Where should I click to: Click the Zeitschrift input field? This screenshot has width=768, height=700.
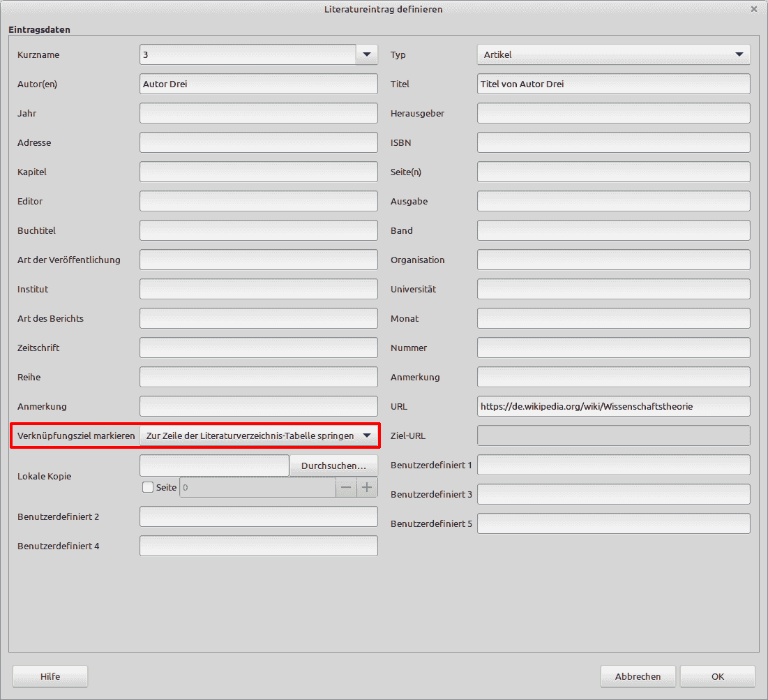pos(258,348)
